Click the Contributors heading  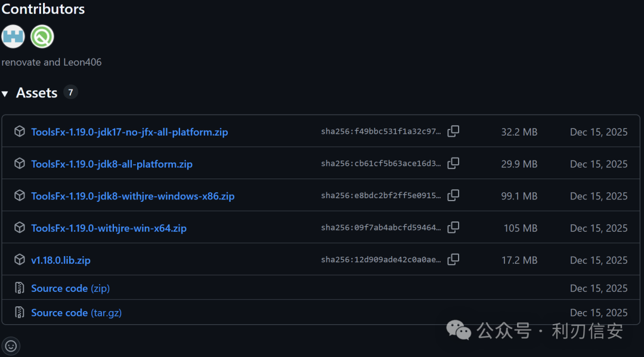pyautogui.click(x=43, y=10)
